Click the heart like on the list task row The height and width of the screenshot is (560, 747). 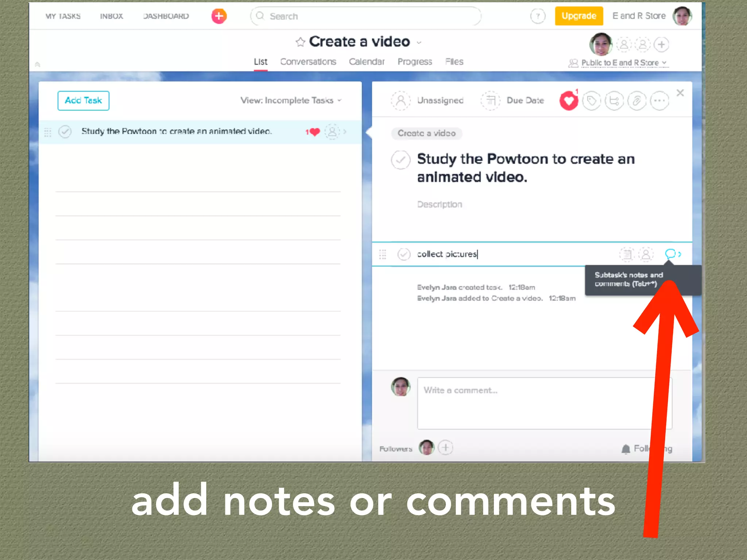pyautogui.click(x=313, y=132)
